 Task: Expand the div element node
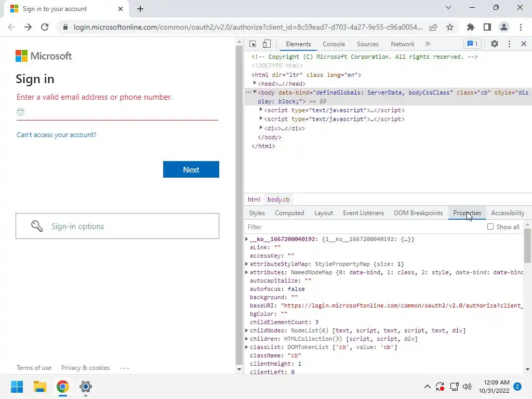[261, 128]
